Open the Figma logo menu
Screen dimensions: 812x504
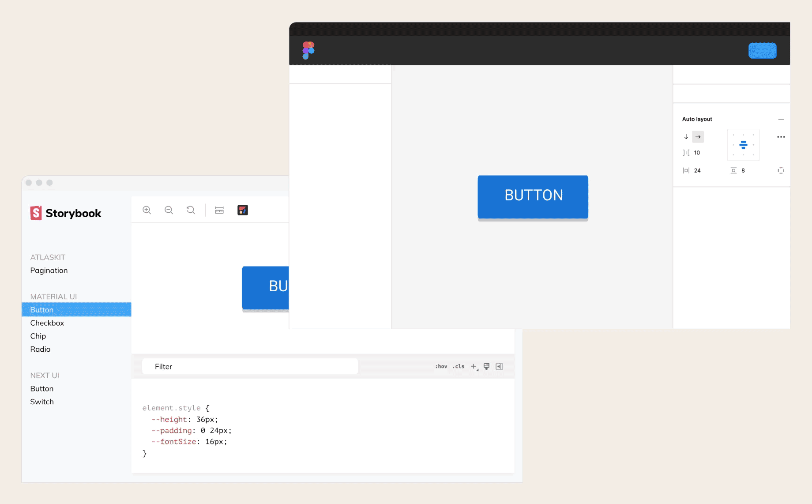(x=308, y=50)
